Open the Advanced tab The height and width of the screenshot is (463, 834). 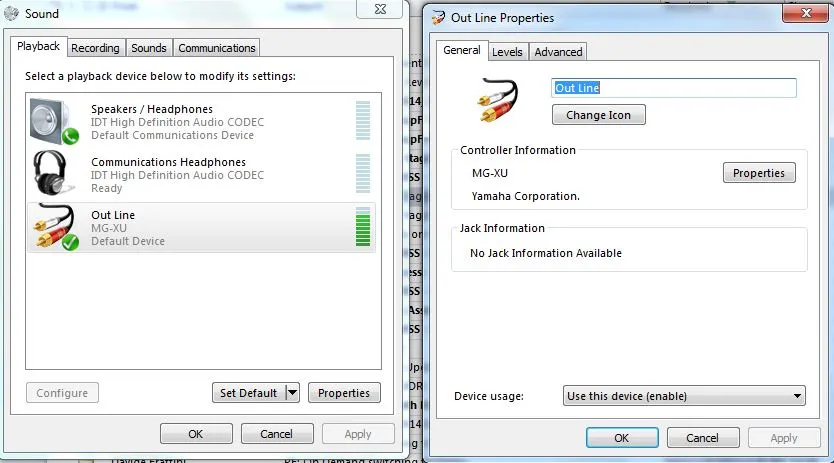click(x=558, y=52)
